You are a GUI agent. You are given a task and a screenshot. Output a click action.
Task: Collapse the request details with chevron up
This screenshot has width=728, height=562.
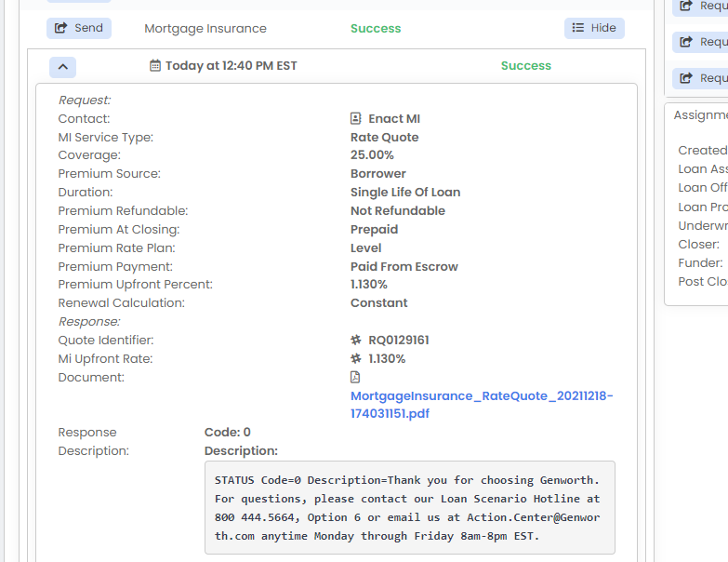[x=62, y=67]
